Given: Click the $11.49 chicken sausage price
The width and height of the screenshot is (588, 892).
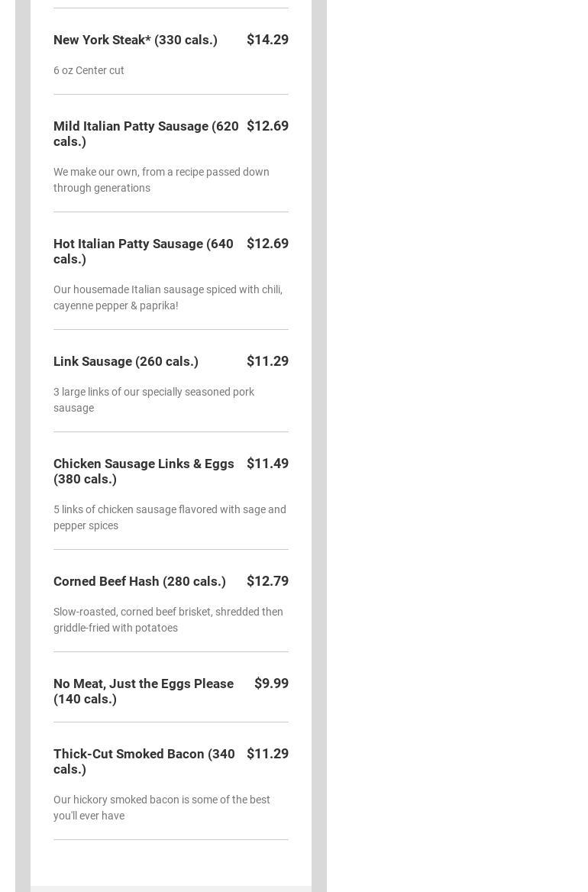Looking at the screenshot, I should pyautogui.click(x=267, y=464).
